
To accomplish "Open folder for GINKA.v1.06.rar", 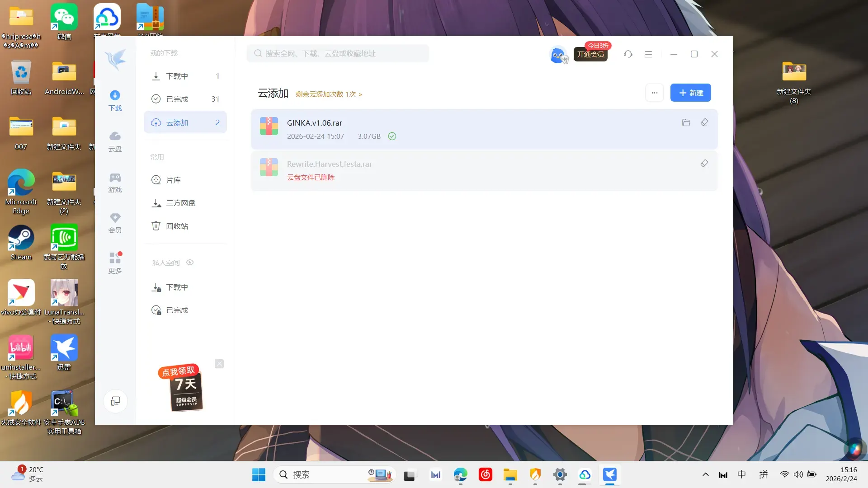I will point(686,122).
